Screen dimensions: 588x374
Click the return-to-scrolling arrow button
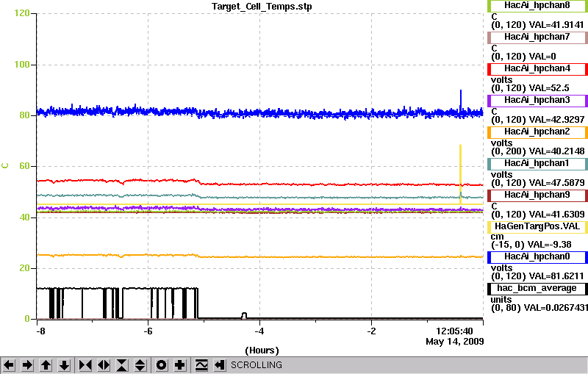[220, 364]
